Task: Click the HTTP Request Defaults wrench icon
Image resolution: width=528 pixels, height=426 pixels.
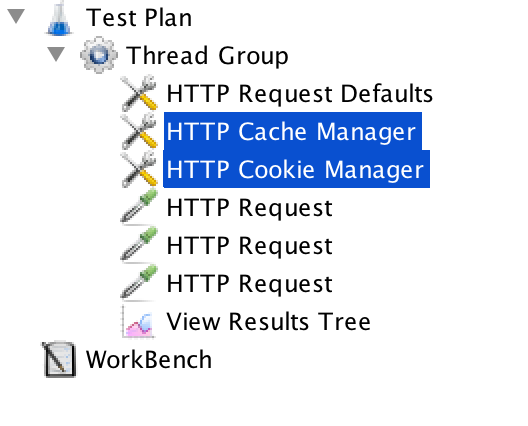Action: point(139,93)
